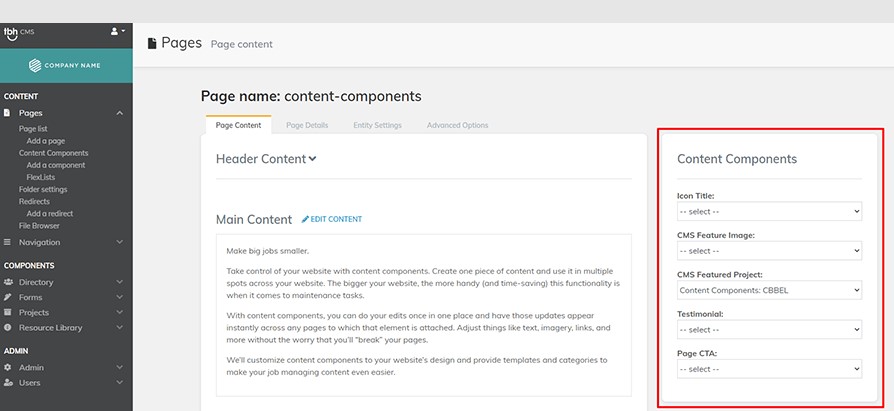Collapse the Pages sidebar section chevron
This screenshot has width=894, height=411.
pos(119,113)
